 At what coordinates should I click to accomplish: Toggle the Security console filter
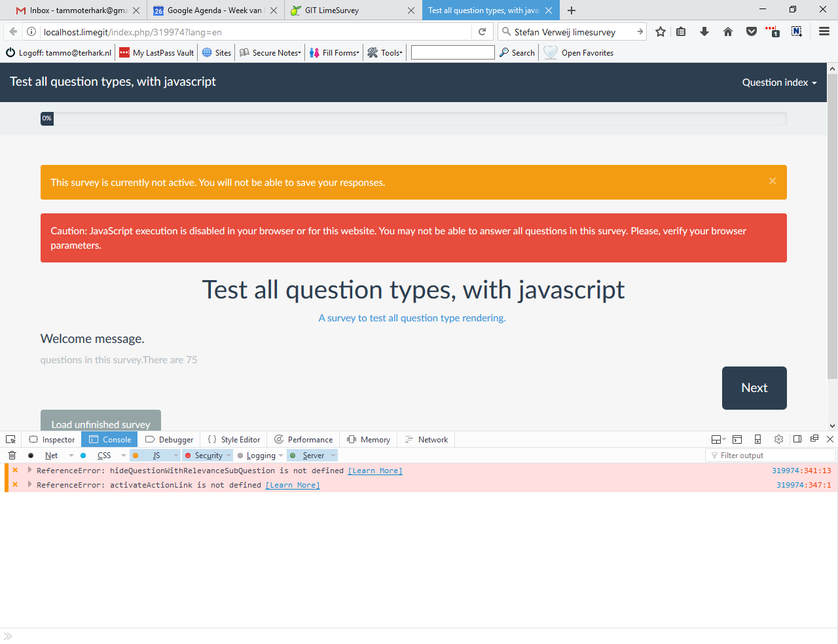208,456
